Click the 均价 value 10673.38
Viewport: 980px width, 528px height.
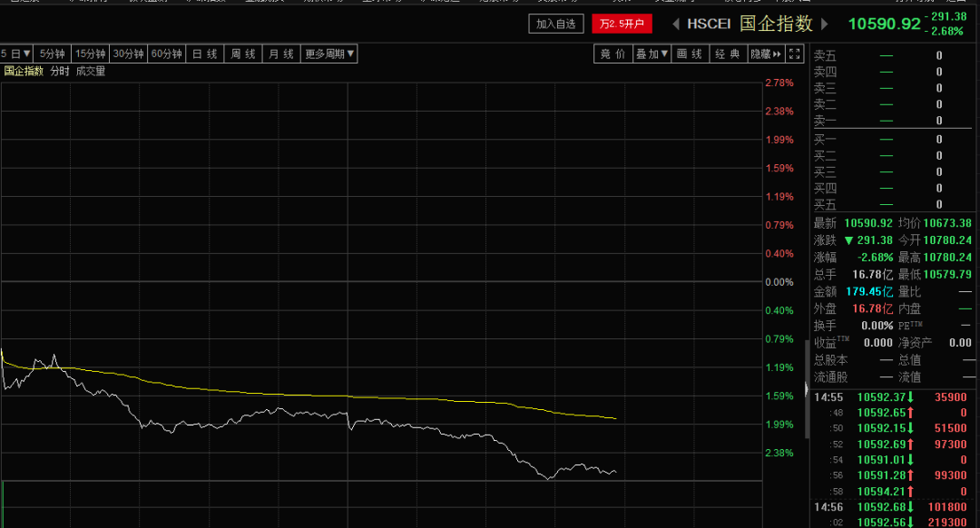click(946, 223)
